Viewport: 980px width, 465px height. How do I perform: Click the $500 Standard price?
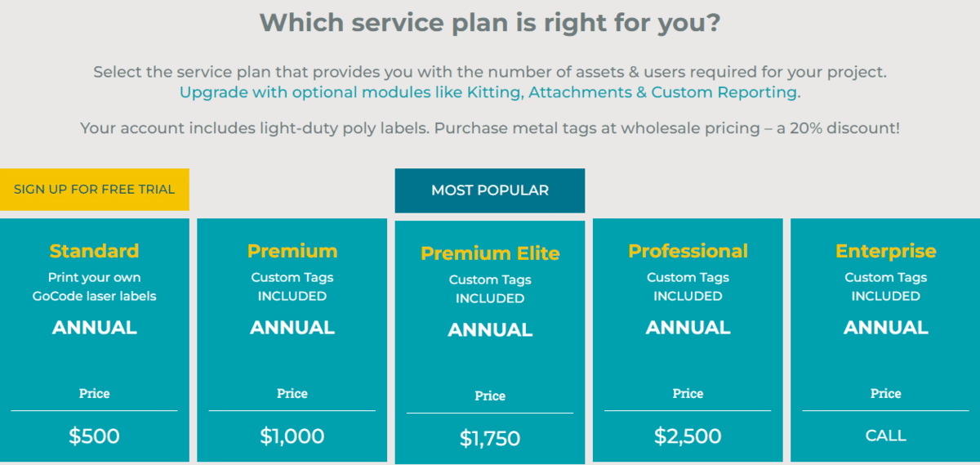pos(95,436)
